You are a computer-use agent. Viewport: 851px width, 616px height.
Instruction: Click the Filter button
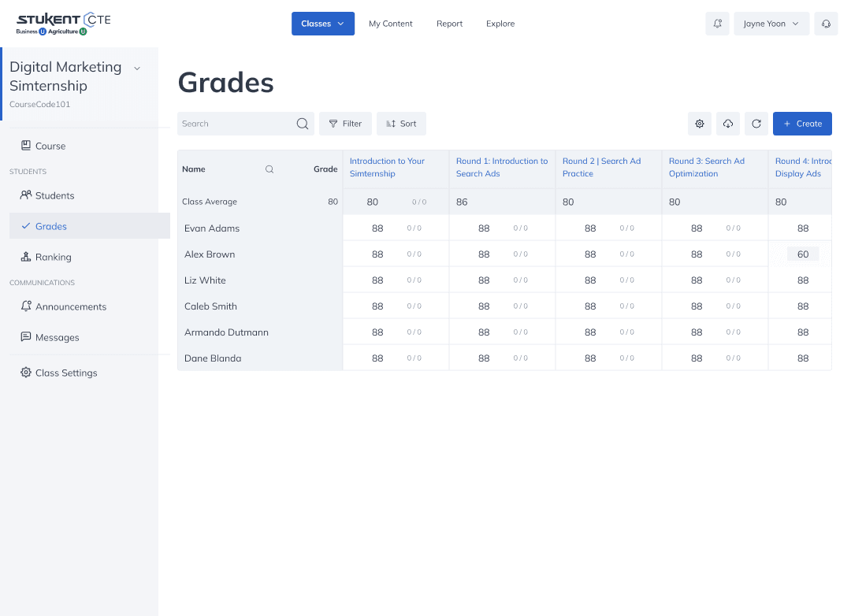pyautogui.click(x=345, y=124)
